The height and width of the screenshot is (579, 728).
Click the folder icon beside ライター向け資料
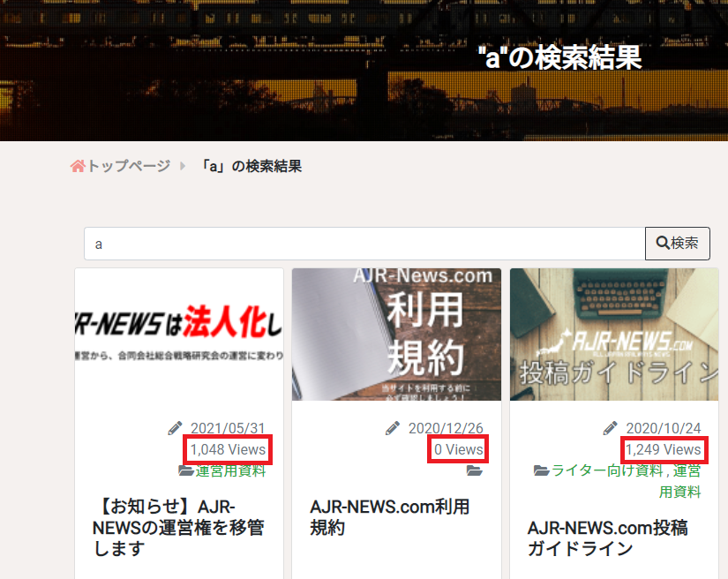[542, 471]
